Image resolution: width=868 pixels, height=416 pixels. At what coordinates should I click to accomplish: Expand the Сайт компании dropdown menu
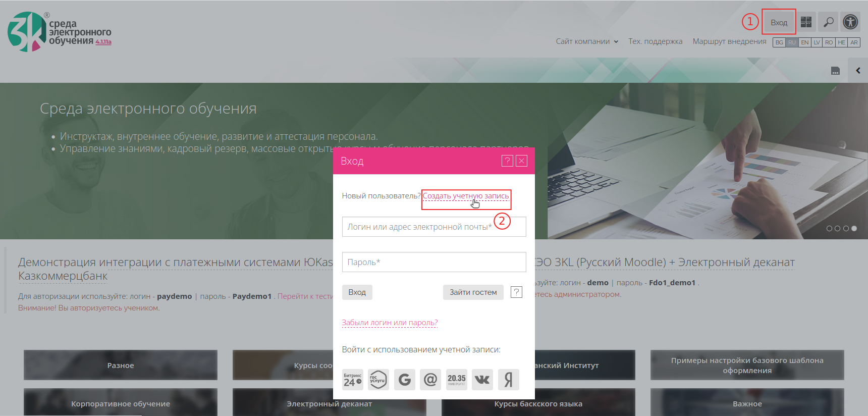(587, 41)
